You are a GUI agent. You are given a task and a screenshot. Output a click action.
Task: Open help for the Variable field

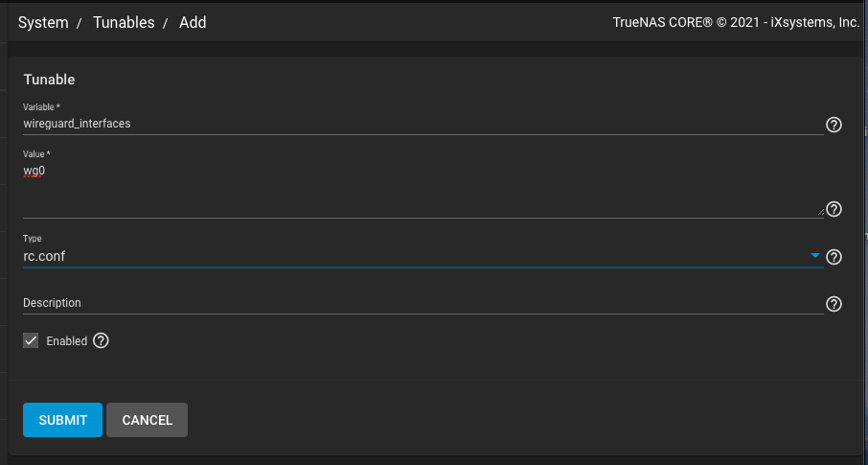pyautogui.click(x=834, y=125)
